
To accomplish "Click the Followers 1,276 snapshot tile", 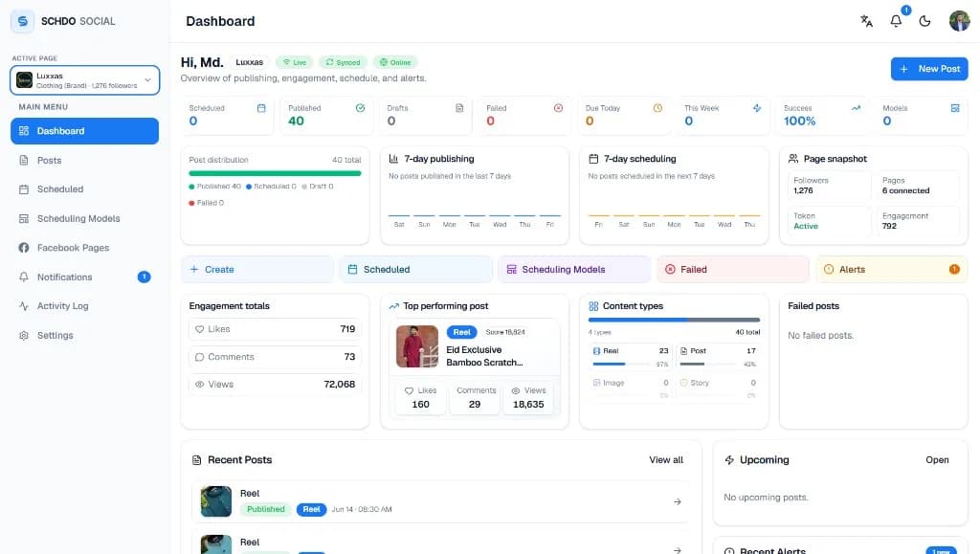I will 829,186.
